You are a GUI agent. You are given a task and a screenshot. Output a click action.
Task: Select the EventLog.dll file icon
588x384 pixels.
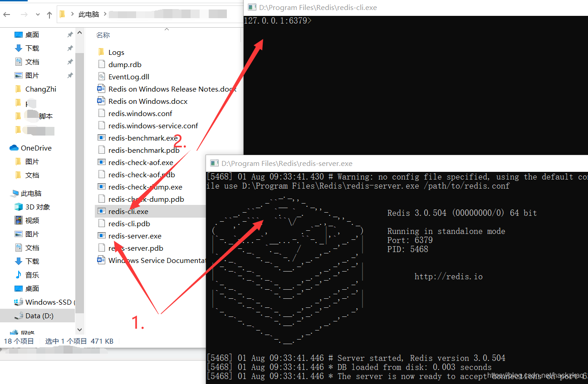(x=102, y=77)
